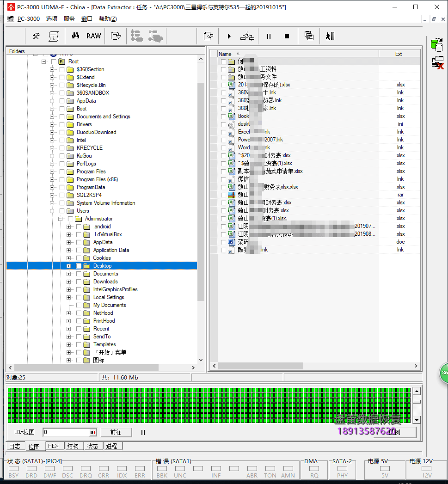This screenshot has width=448, height=484.
Task: Select the checkbox beside Boot folder
Action: click(62, 109)
